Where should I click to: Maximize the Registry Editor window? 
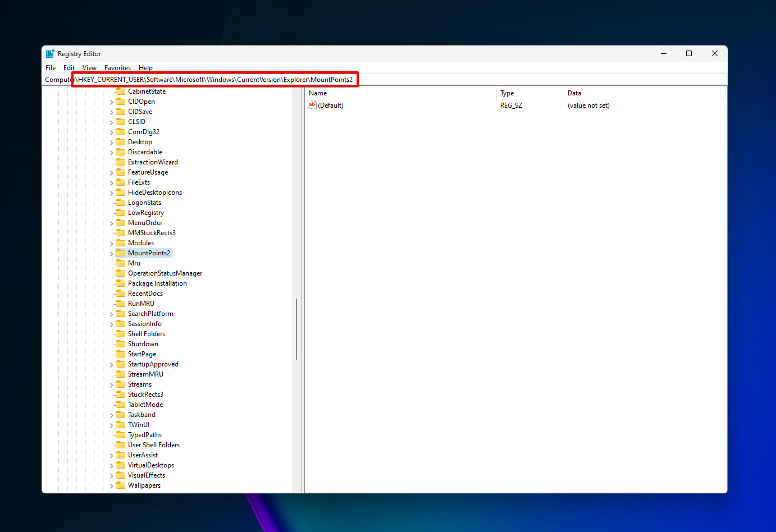coord(689,54)
